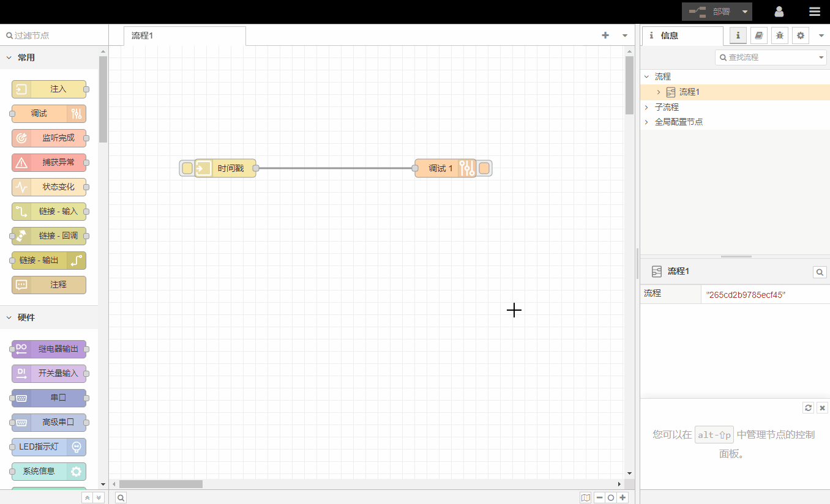830x504 pixels.
Task: Collapse the 硬件 palette category
Action: point(49,317)
